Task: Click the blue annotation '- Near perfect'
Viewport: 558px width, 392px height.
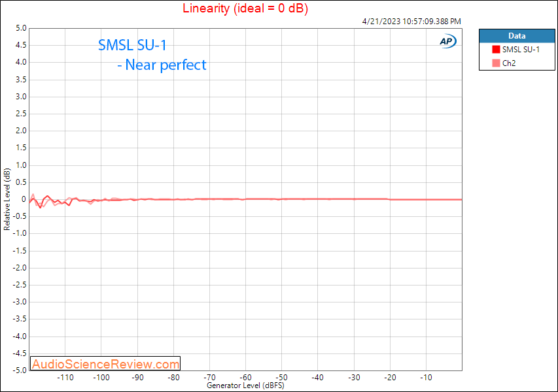Action: [162, 65]
